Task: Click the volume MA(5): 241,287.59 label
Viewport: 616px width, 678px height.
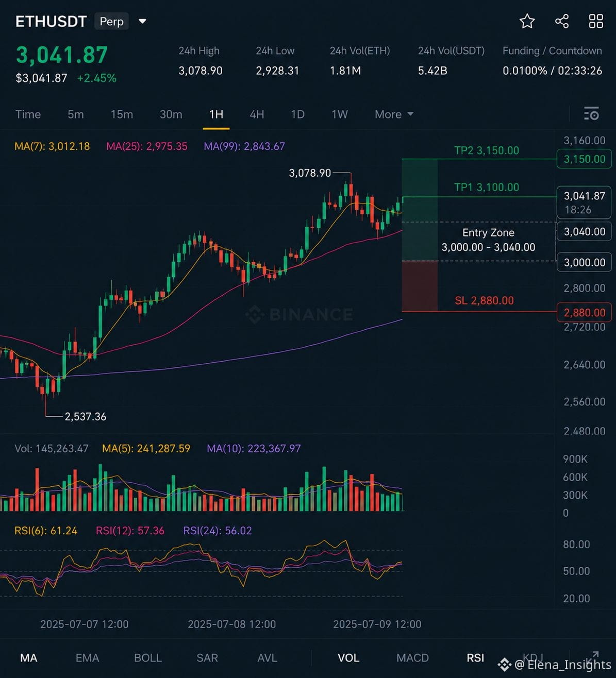Action: [x=146, y=449]
